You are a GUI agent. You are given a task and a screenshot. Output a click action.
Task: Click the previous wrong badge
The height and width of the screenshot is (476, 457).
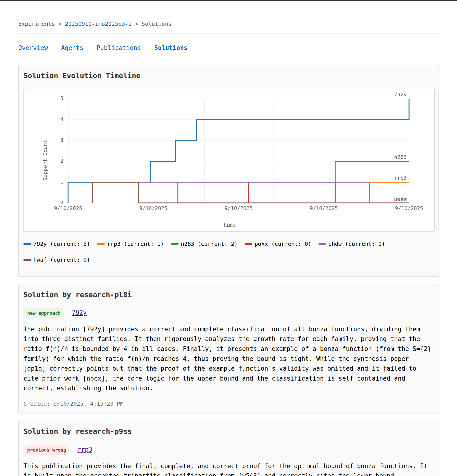pyautogui.click(x=46, y=450)
